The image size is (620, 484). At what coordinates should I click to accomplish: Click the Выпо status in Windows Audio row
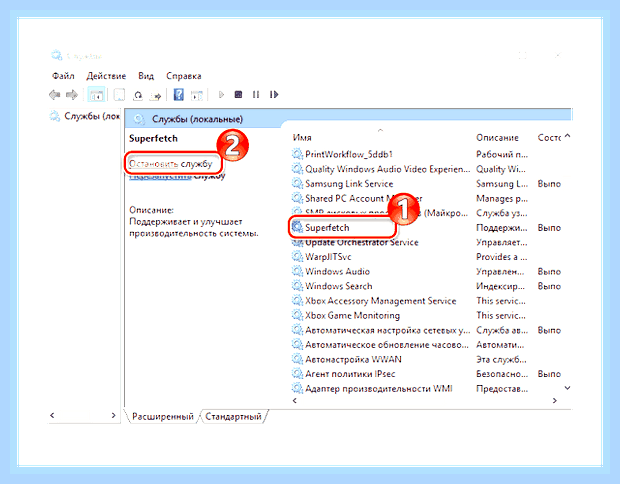[x=549, y=271]
